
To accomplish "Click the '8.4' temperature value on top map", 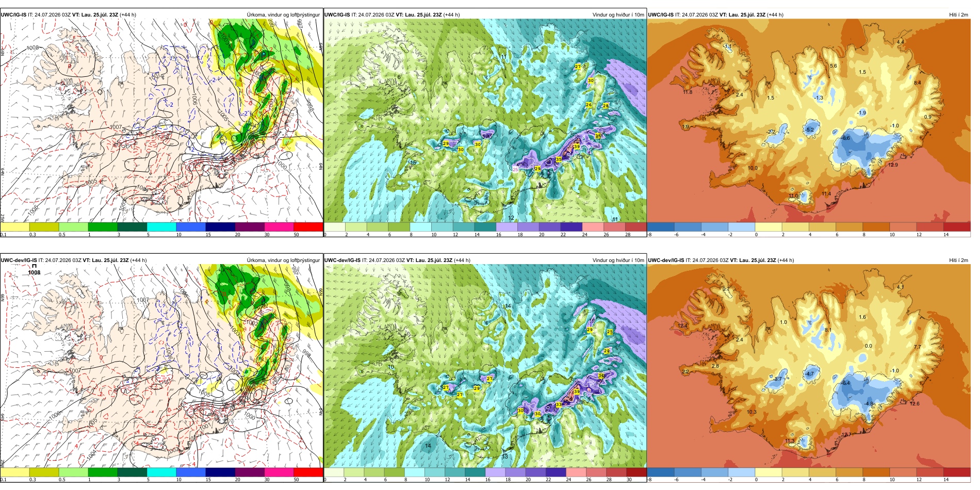I will pos(917,83).
